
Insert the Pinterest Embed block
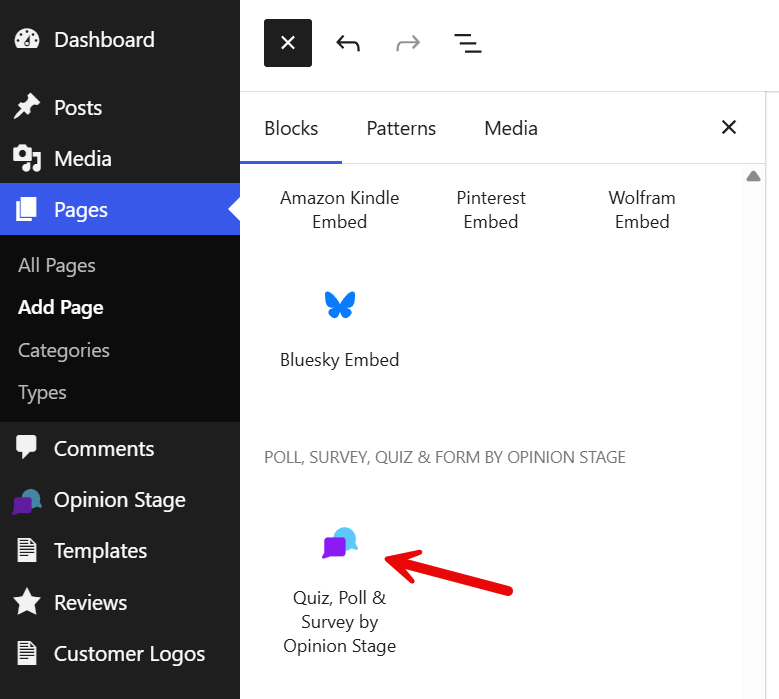tap(491, 209)
